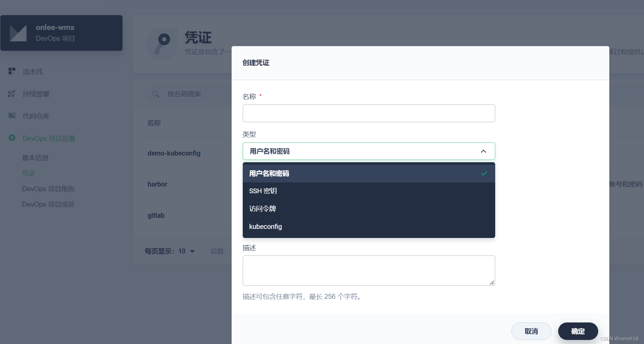Screen dimensions: 644x344
Task: Click the 描述 textarea resize handle
Action: 492,283
